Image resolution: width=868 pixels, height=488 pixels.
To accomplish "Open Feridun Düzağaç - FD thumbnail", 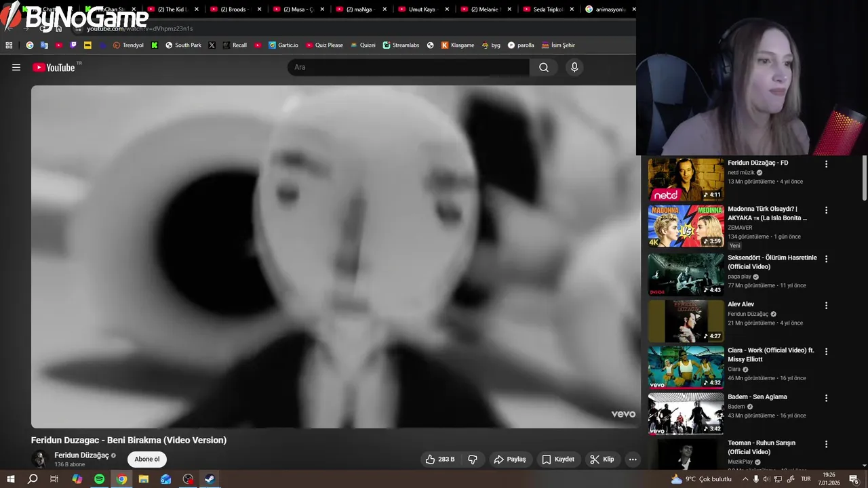I will [x=686, y=180].
